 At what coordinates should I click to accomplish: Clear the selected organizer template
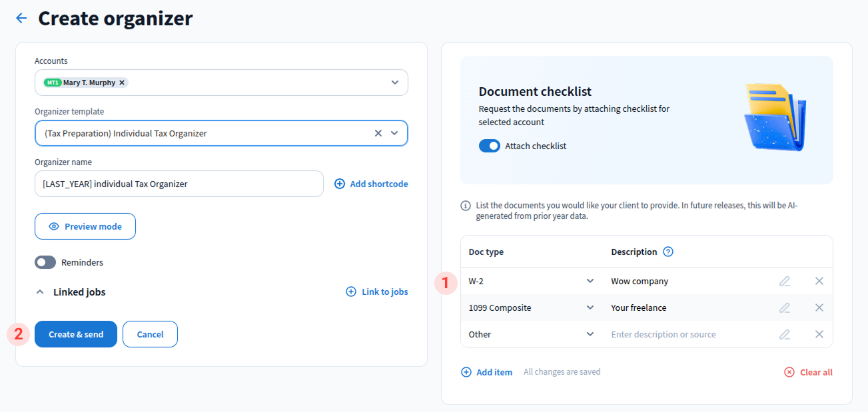[x=378, y=133]
